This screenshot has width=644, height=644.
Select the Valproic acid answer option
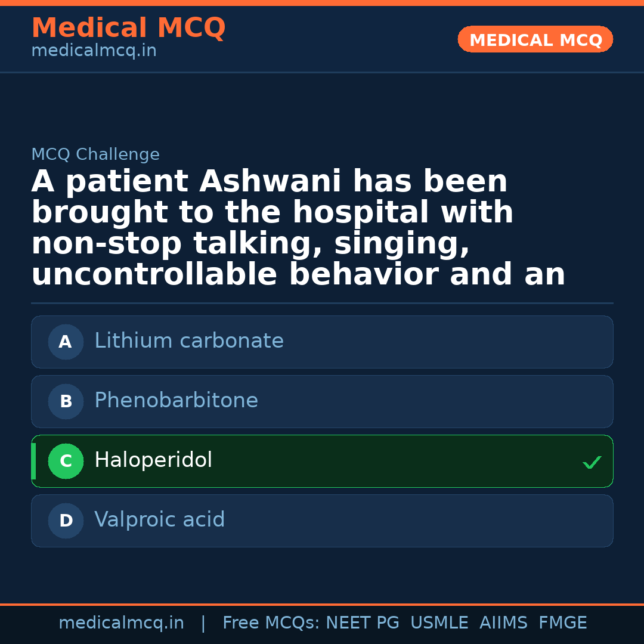coord(322,521)
